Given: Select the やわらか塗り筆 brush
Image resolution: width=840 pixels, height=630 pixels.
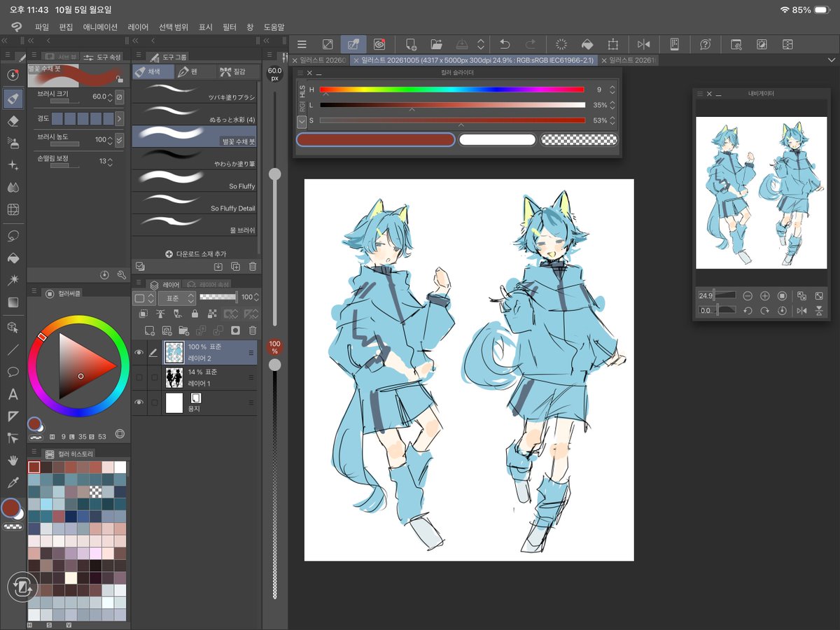Looking at the screenshot, I should click(x=194, y=158).
